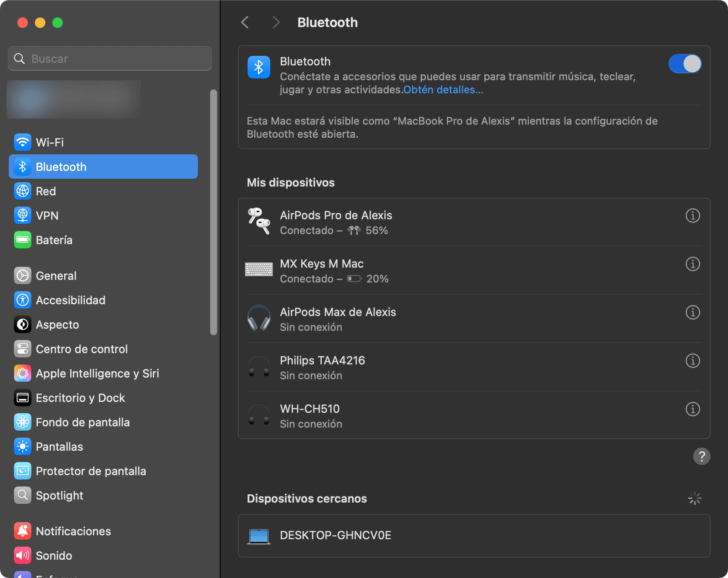Select the Sonido sidebar icon

(x=22, y=555)
